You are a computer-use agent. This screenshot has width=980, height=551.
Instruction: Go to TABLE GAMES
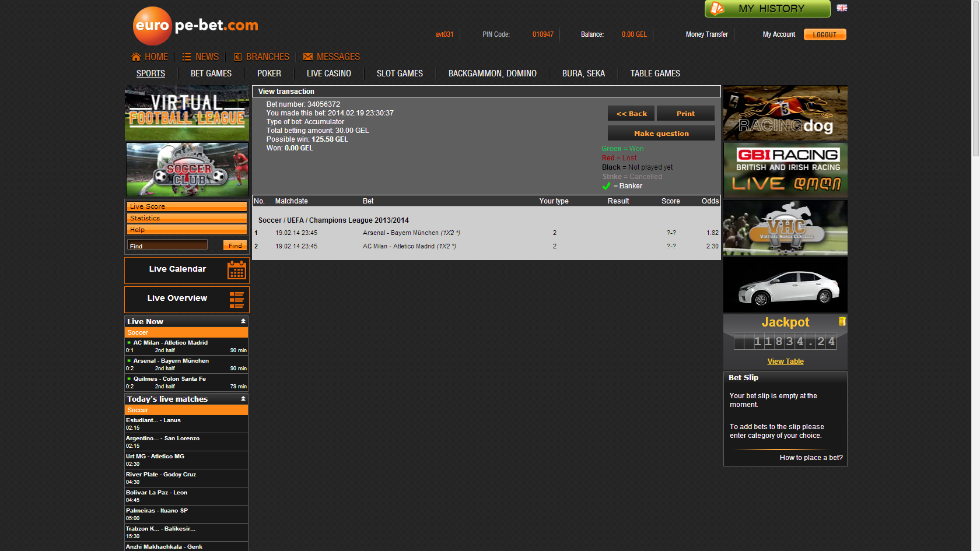pyautogui.click(x=655, y=73)
